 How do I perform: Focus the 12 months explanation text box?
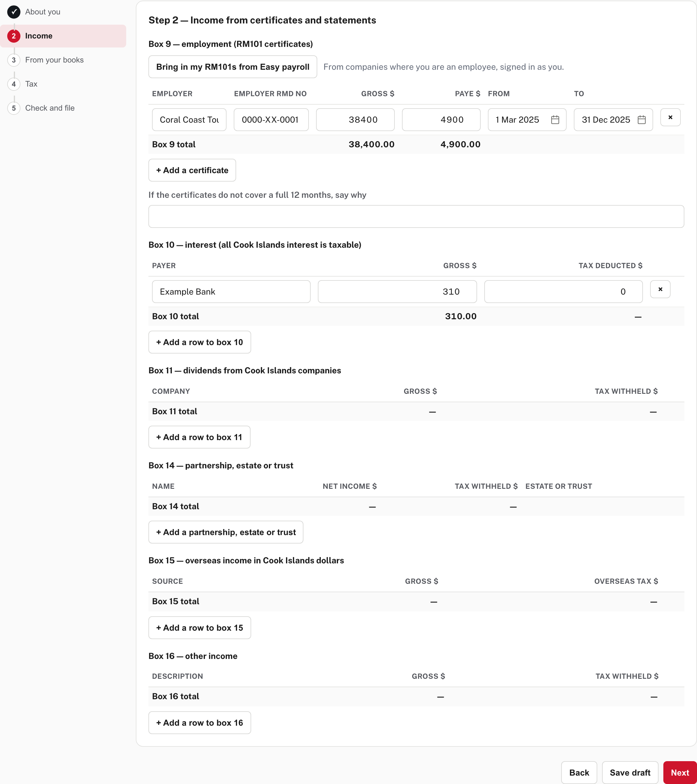416,216
